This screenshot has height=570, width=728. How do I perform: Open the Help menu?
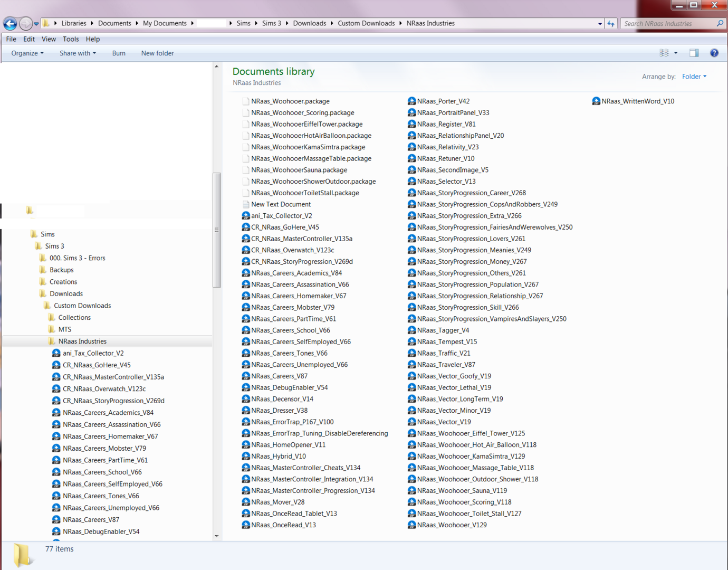(93, 39)
